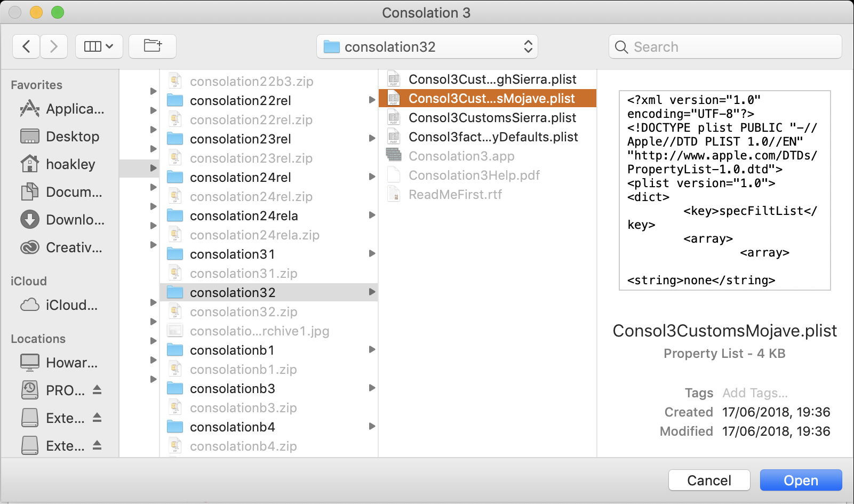The image size is (854, 504).
Task: Select the consolation24rel folder
Action: (240, 178)
